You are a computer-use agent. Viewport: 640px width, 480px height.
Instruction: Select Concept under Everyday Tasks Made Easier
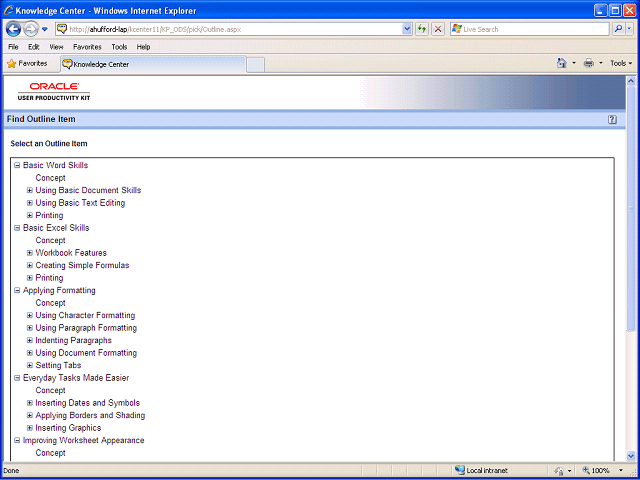coord(50,390)
